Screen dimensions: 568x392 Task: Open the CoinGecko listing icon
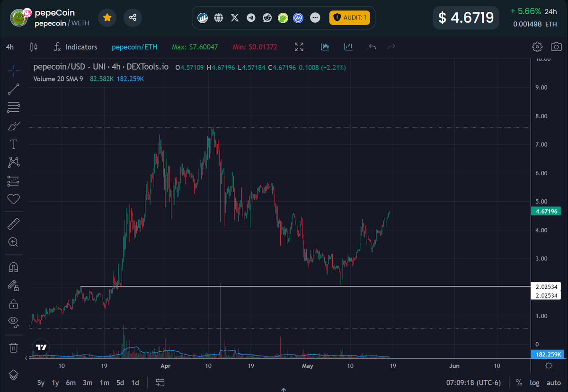pyautogui.click(x=283, y=18)
